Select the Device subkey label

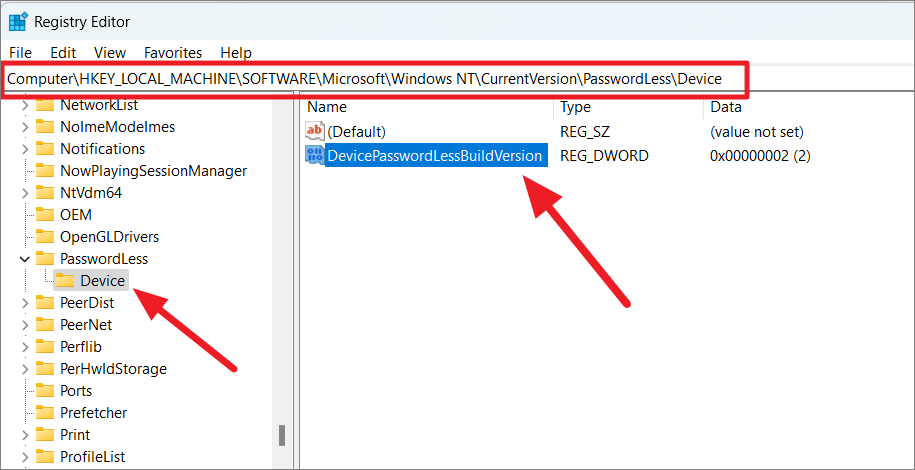pos(103,281)
